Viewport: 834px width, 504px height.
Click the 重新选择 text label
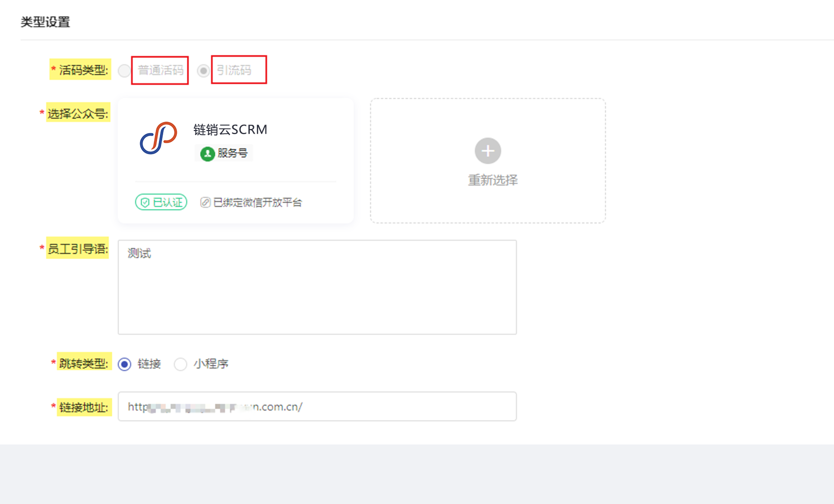[493, 180]
